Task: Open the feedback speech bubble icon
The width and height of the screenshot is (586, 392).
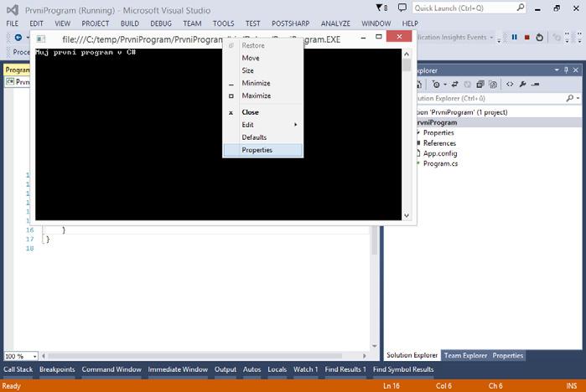Action: pos(402,8)
